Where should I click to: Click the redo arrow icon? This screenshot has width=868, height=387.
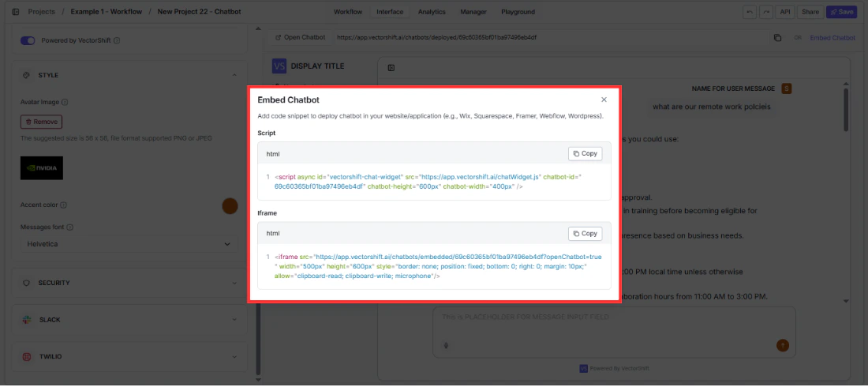pyautogui.click(x=766, y=12)
